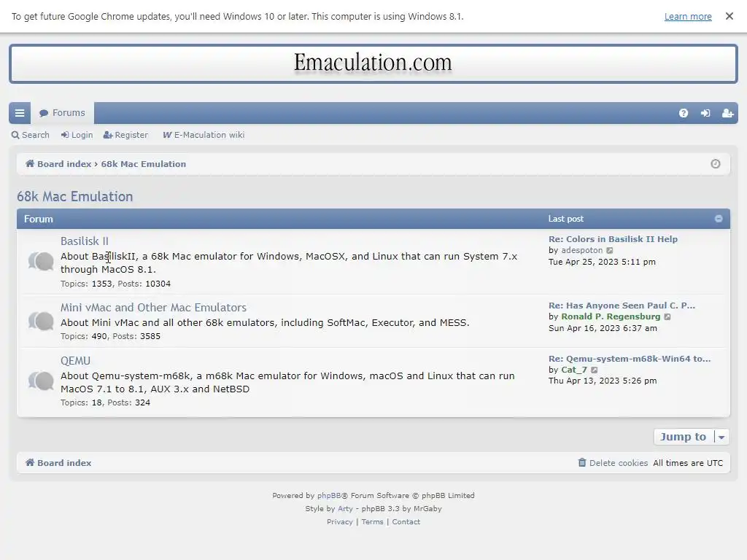This screenshot has width=747, height=560.
Task: Open Re: Colors in Basilisk II Help post
Action: (613, 239)
